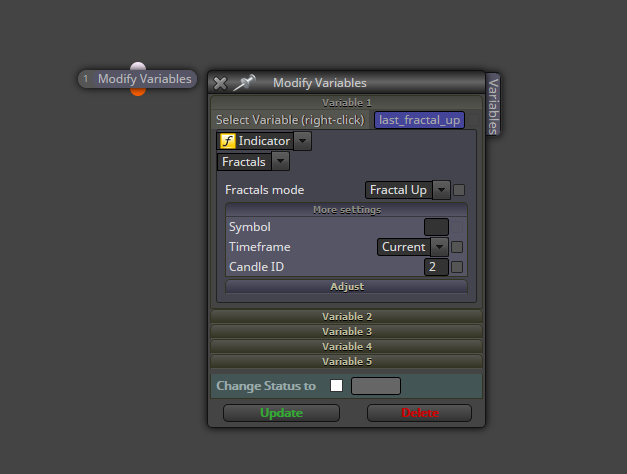Click the red Delete button
Image resolution: width=627 pixels, height=474 pixels.
tap(419, 413)
